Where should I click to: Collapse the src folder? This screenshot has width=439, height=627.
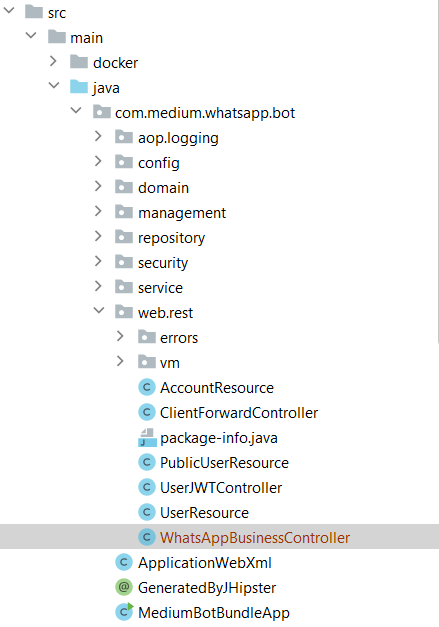tap(9, 11)
